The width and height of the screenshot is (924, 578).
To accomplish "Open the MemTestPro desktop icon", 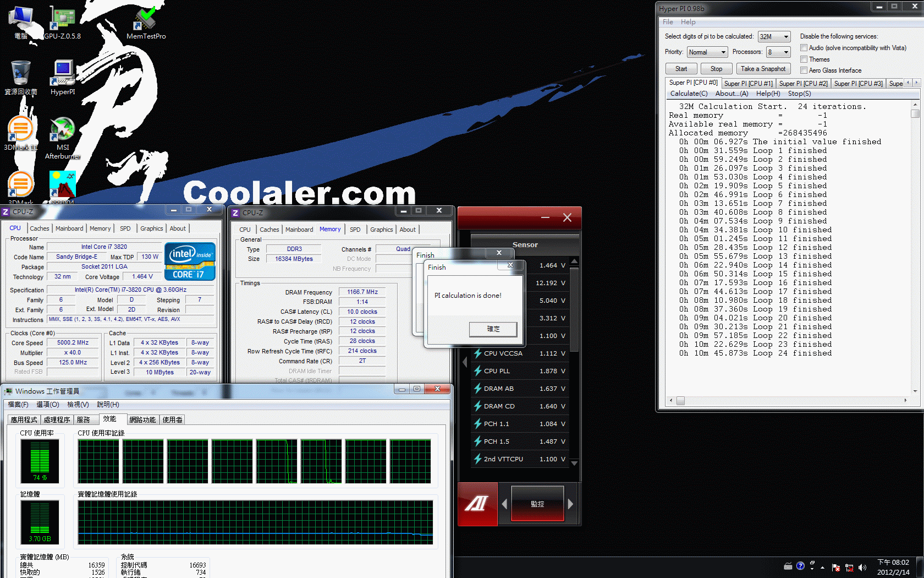I will 146,23.
